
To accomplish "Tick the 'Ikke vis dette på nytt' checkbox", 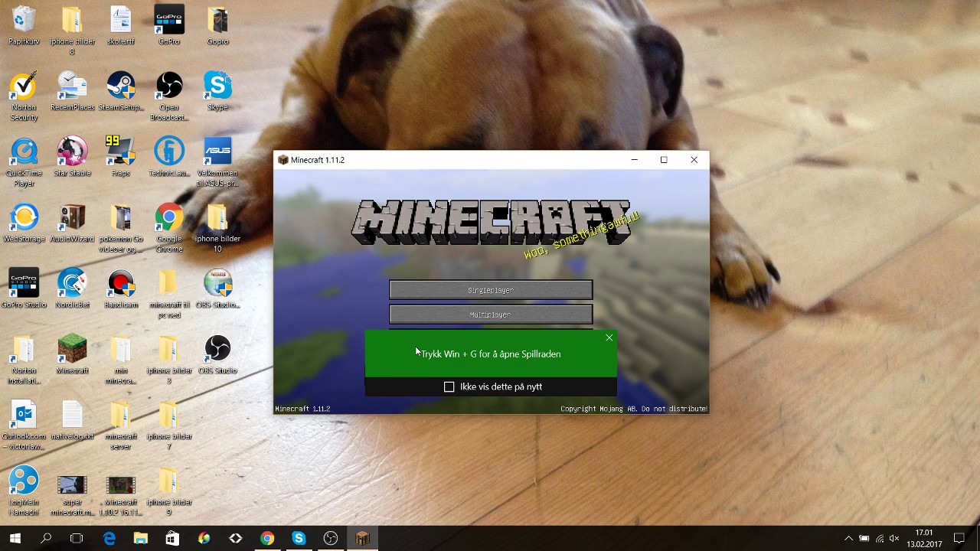I will tap(449, 387).
